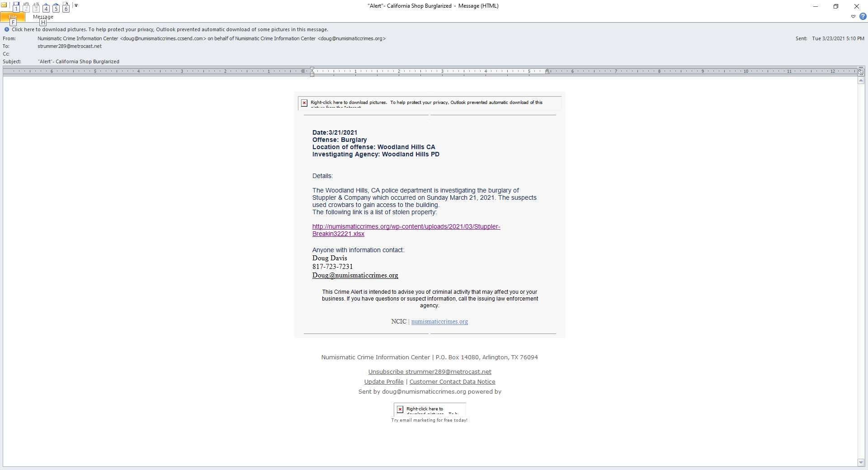The image size is (868, 470).
Task: Open the File tab
Action: click(x=13, y=17)
